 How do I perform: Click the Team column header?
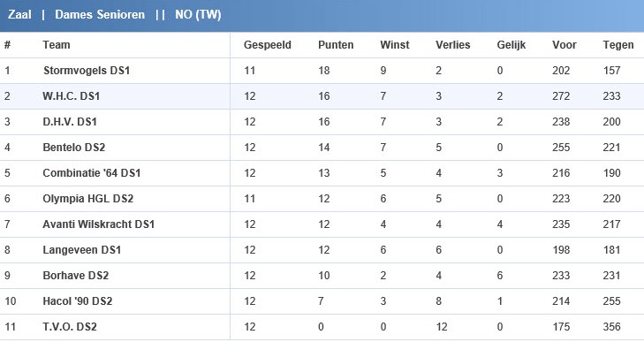point(57,45)
